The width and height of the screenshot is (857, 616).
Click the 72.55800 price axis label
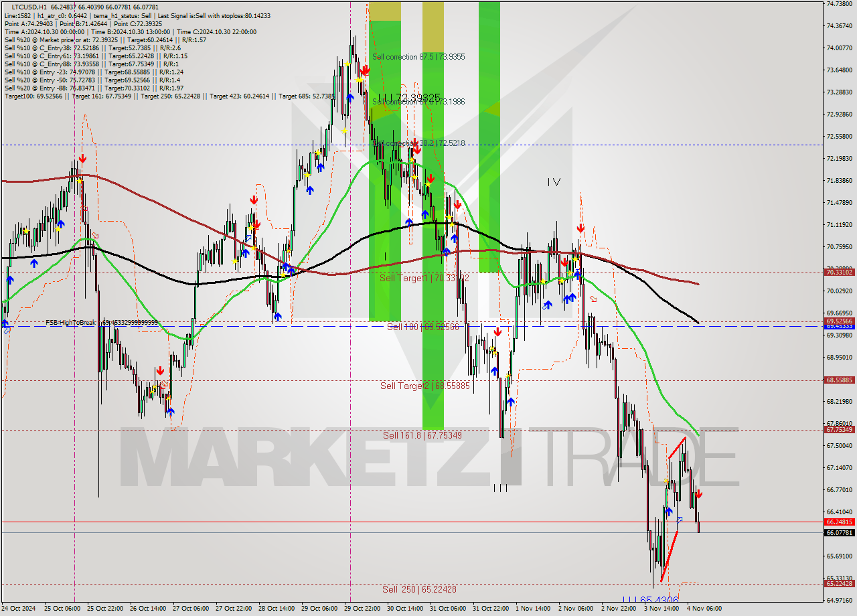[839, 136]
